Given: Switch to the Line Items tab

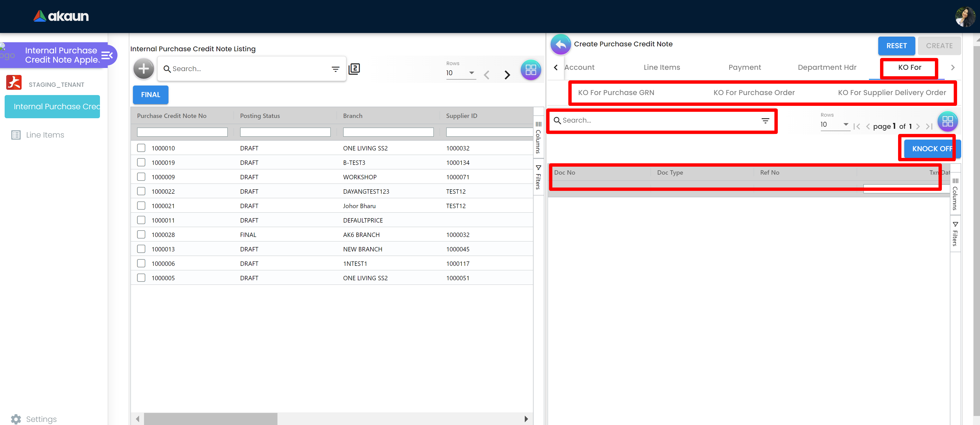Looking at the screenshot, I should (x=662, y=67).
